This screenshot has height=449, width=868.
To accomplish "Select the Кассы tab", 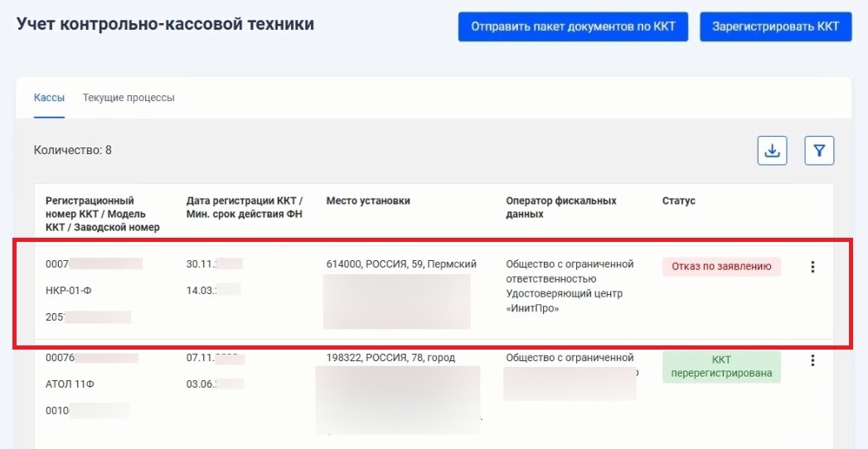I will (x=49, y=98).
